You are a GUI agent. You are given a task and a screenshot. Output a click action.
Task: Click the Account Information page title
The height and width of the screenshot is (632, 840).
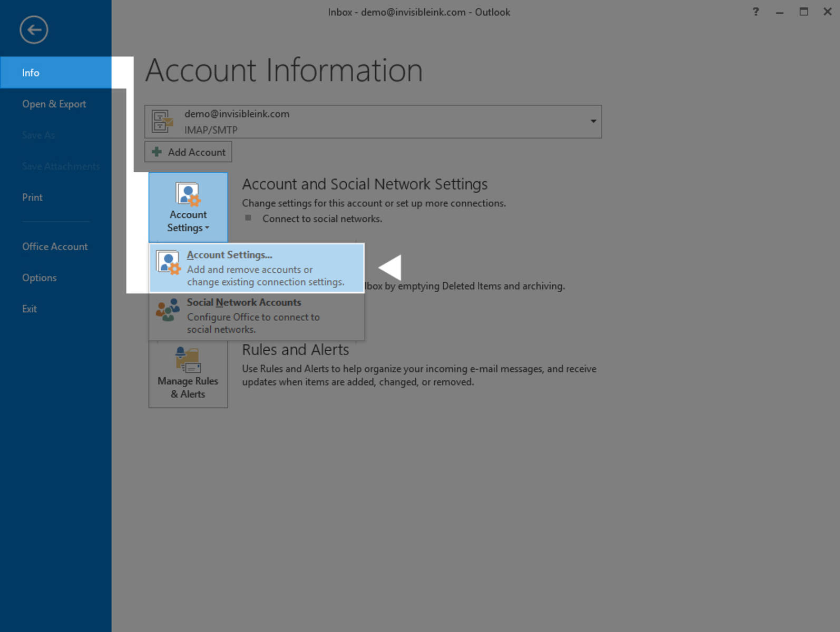(284, 70)
